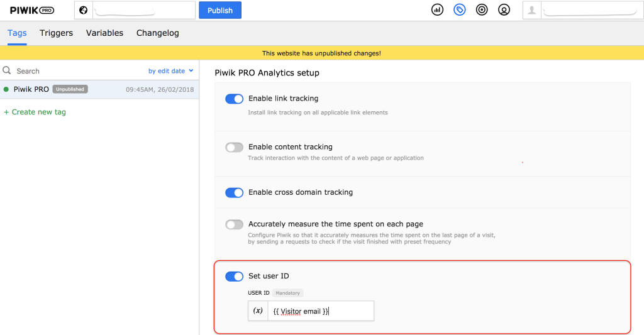Disable the Enable link tracking toggle
Viewport: 644px width, 335px height.
pos(234,99)
